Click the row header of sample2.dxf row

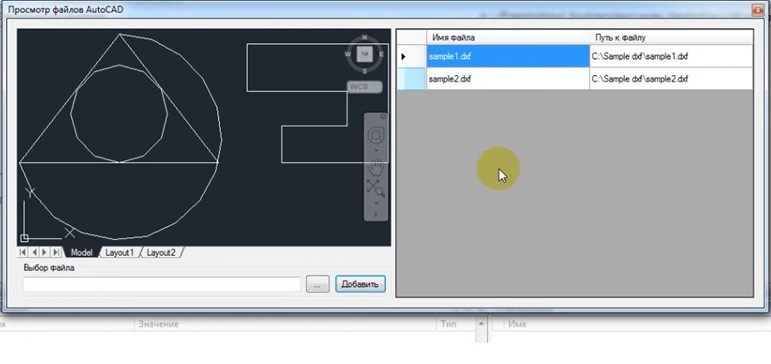[412, 79]
